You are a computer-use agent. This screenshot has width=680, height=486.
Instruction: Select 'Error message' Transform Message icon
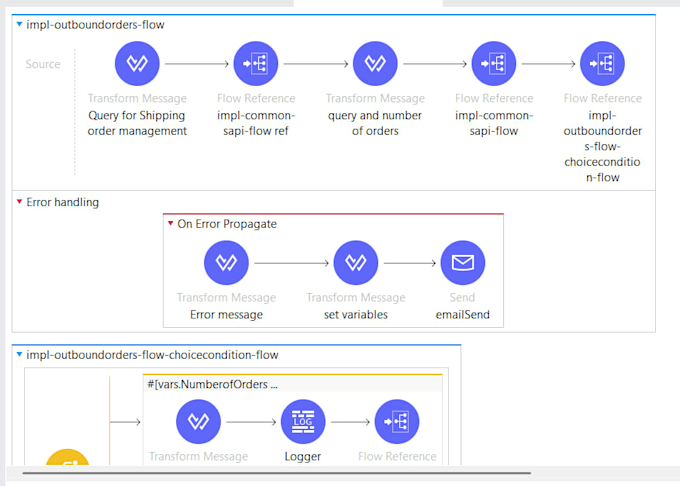click(x=226, y=263)
